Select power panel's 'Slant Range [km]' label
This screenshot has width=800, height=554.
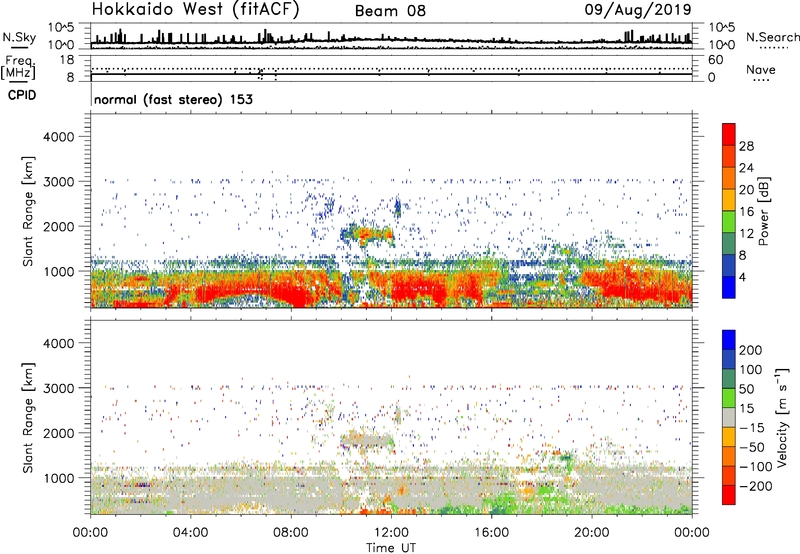click(28, 211)
